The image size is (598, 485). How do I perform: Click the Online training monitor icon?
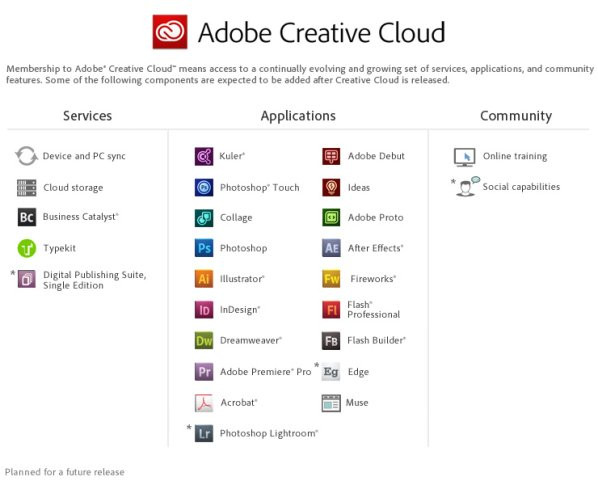point(465,157)
